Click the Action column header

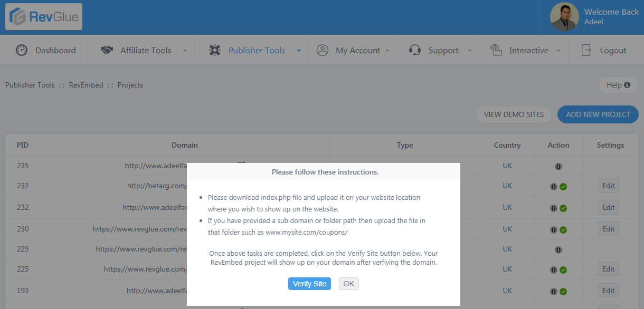(x=558, y=145)
